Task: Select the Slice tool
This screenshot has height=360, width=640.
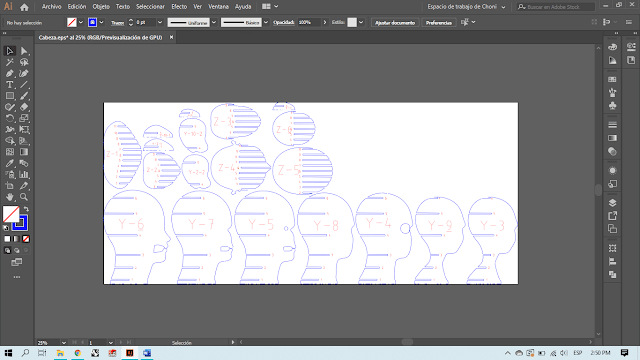Action: pyautogui.click(x=24, y=186)
